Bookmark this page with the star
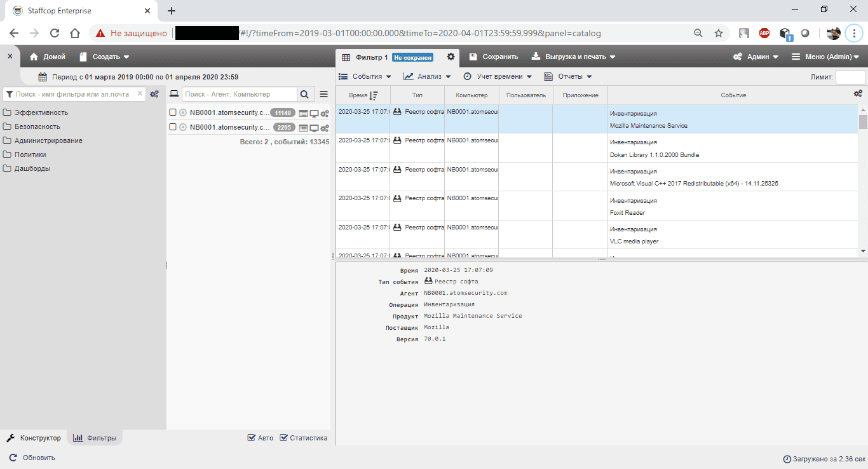This screenshot has height=469, width=868. pyautogui.click(x=719, y=33)
